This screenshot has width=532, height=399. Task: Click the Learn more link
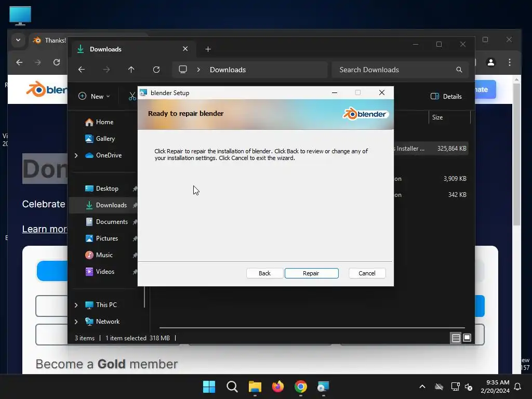(45, 229)
